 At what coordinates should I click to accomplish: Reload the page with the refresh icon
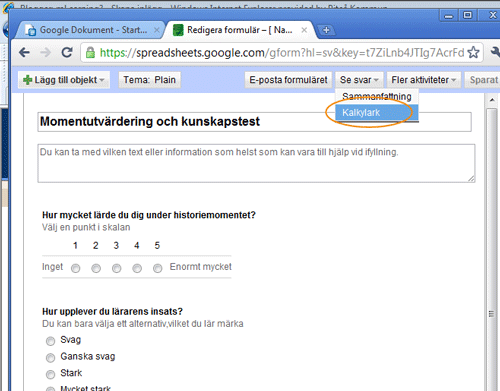[x=67, y=52]
